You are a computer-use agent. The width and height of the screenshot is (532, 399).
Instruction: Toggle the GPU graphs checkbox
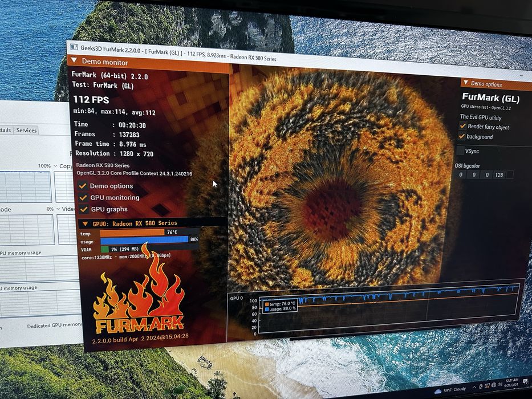(x=84, y=209)
